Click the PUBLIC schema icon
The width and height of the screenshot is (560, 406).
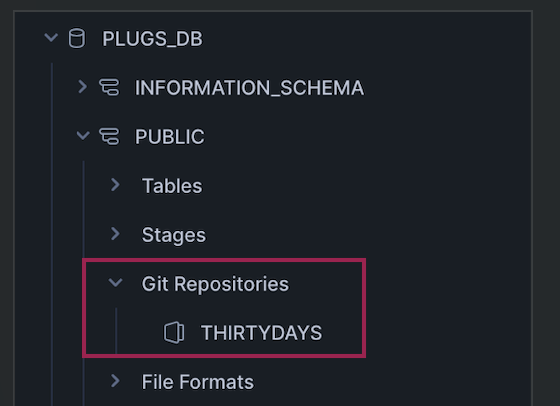[109, 136]
